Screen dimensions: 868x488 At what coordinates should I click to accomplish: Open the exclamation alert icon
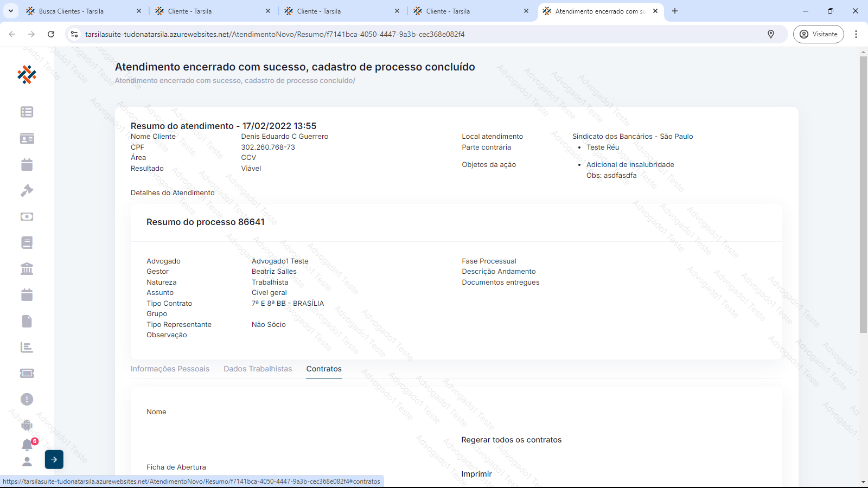[27, 400]
